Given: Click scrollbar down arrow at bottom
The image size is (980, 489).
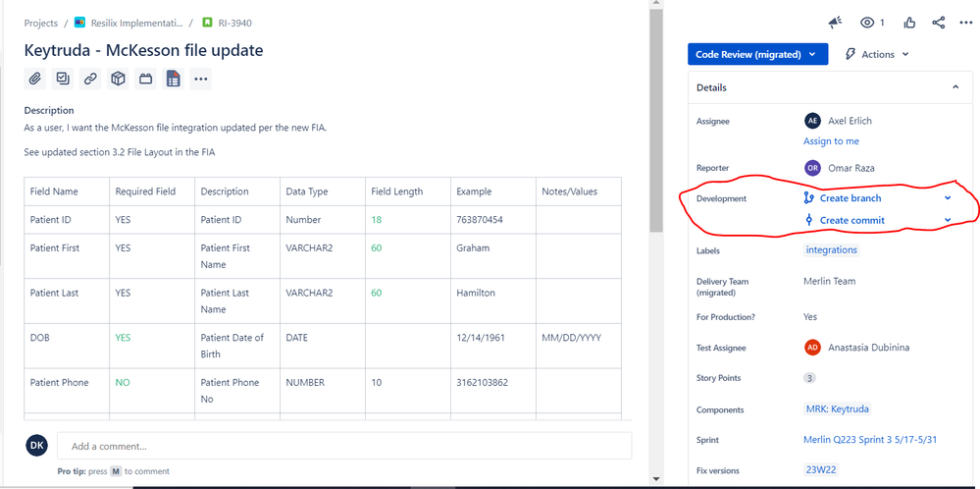Looking at the screenshot, I should pyautogui.click(x=655, y=479).
